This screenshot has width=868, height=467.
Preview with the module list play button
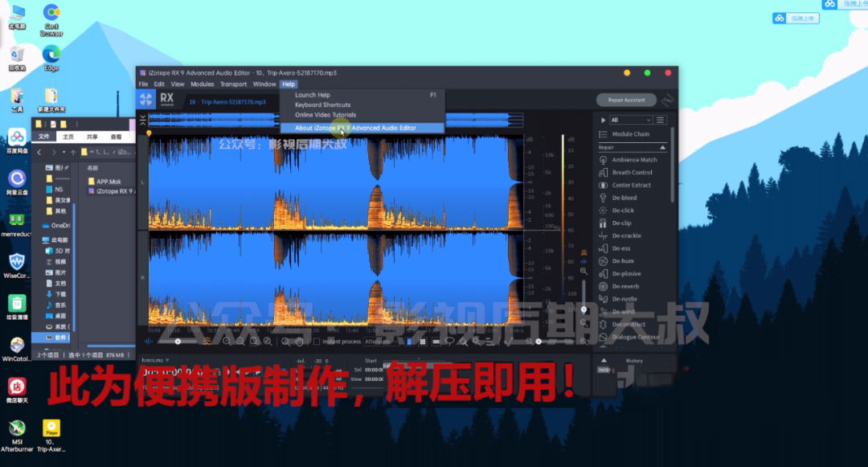tap(603, 120)
